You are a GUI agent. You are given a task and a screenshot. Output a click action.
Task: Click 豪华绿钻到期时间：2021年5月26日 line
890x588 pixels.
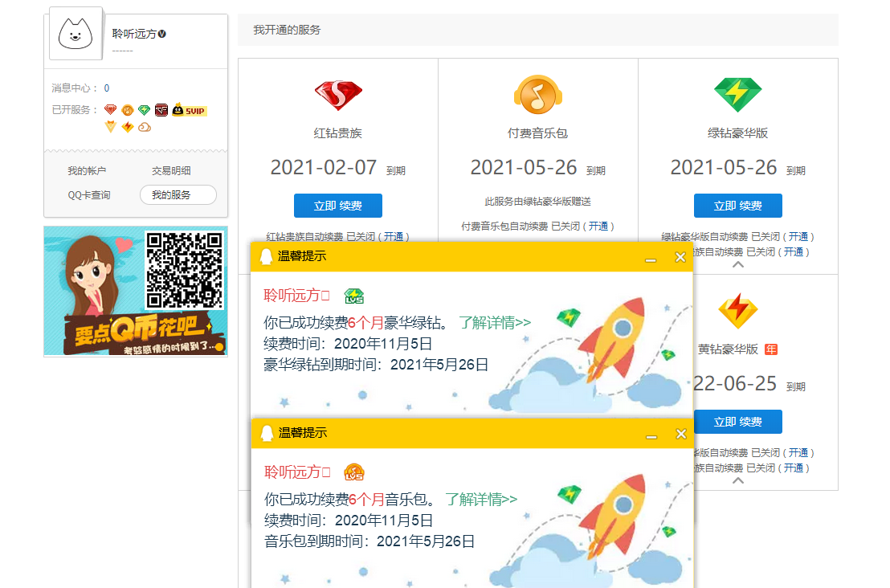coord(376,365)
